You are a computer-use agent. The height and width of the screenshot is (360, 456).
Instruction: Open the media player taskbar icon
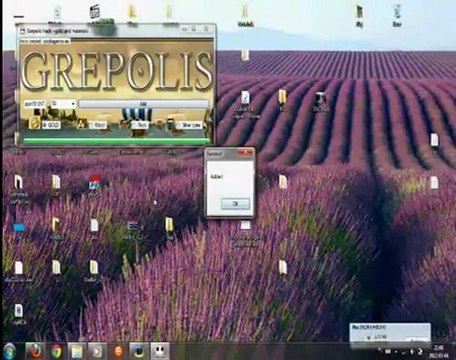[97, 351]
